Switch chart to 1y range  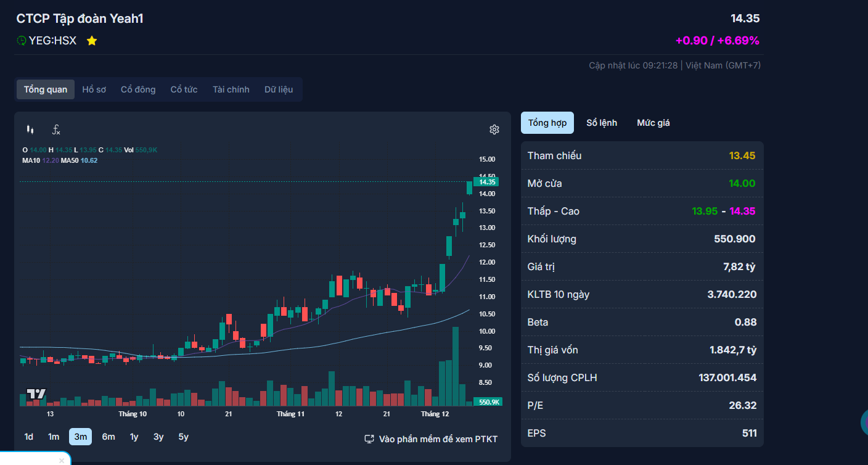click(134, 437)
